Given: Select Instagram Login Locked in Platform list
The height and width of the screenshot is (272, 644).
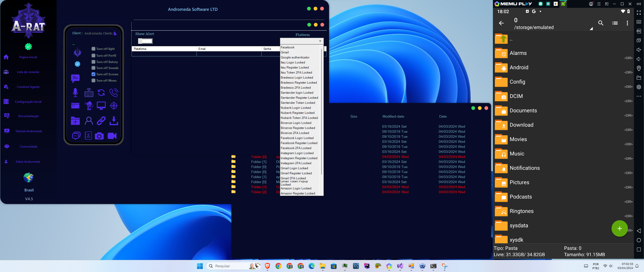Looking at the screenshot, I should pos(297,153).
